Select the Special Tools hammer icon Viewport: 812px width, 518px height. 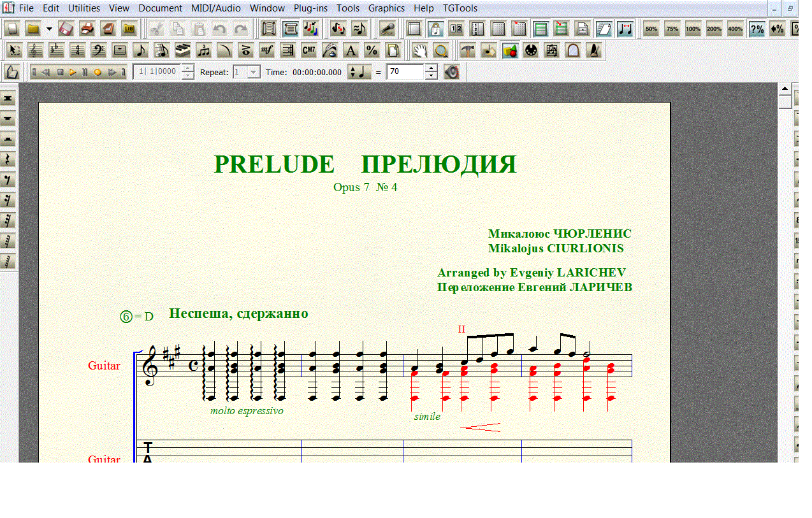[x=467, y=50]
